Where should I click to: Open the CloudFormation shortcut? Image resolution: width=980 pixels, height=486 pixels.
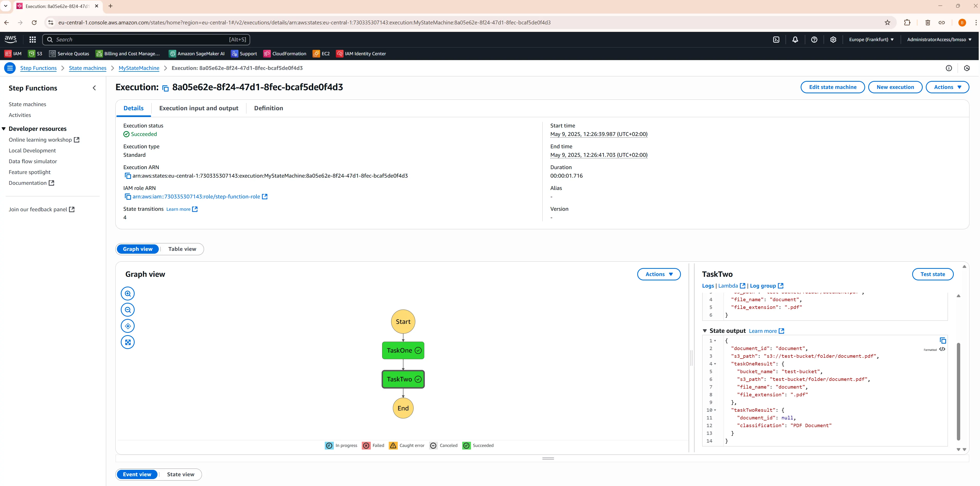tap(285, 54)
